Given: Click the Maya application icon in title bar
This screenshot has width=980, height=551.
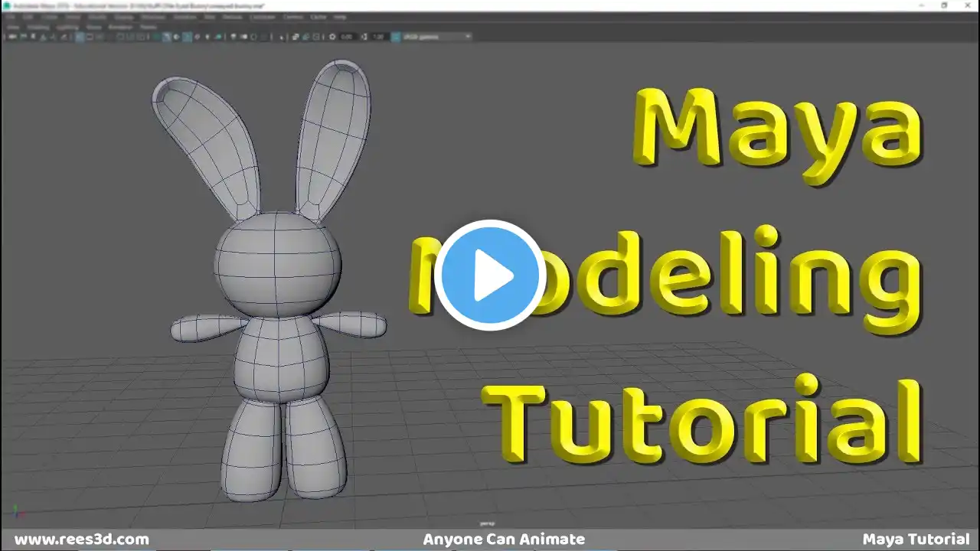Looking at the screenshot, I should (5, 5).
